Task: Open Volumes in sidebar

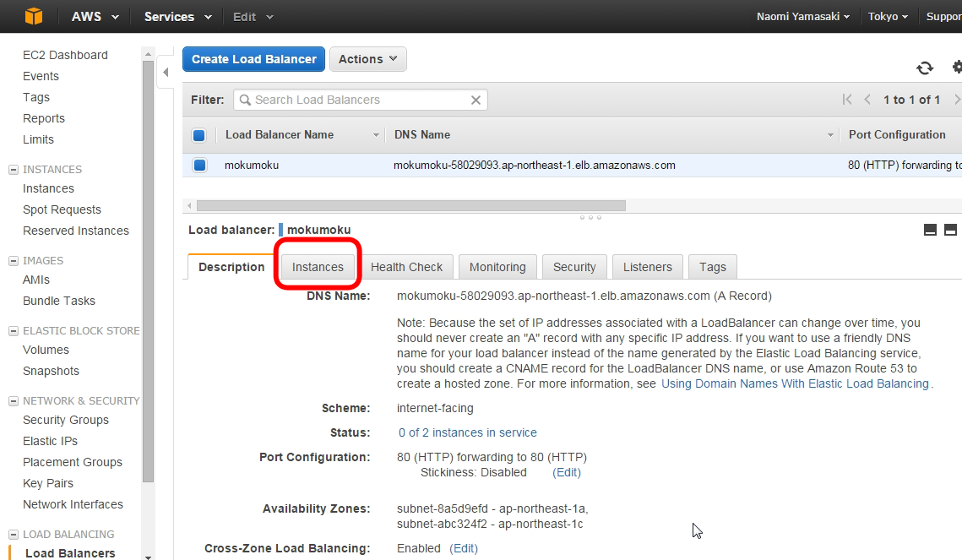Action: (46, 350)
